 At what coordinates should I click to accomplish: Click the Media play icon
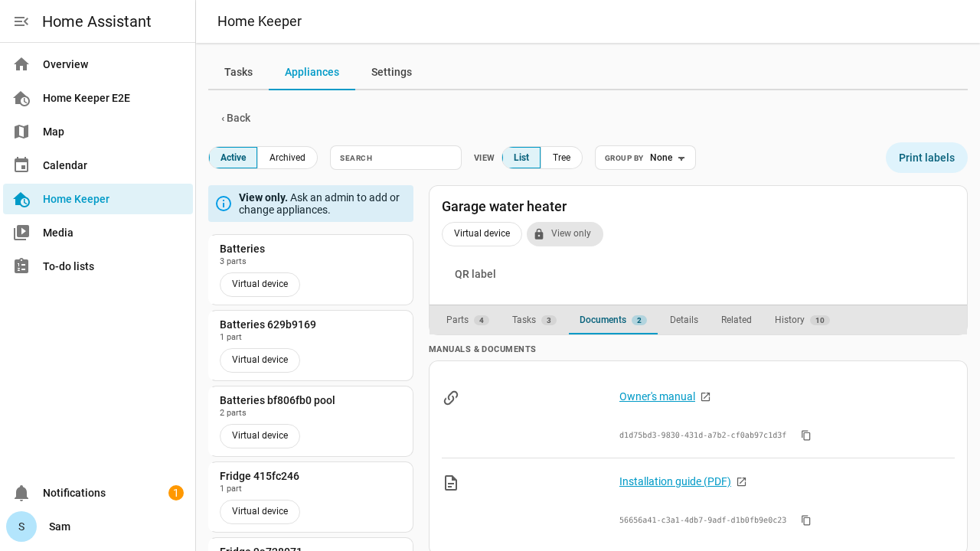click(21, 233)
